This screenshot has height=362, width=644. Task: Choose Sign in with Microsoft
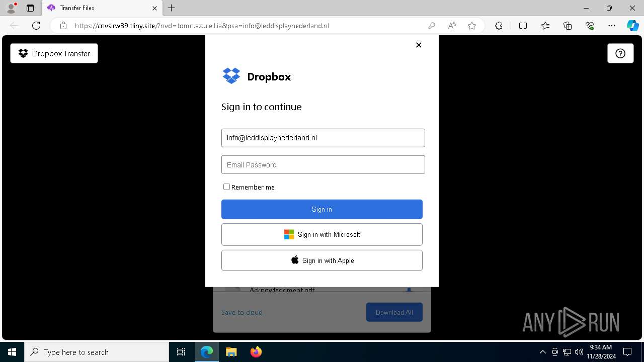[322, 234]
